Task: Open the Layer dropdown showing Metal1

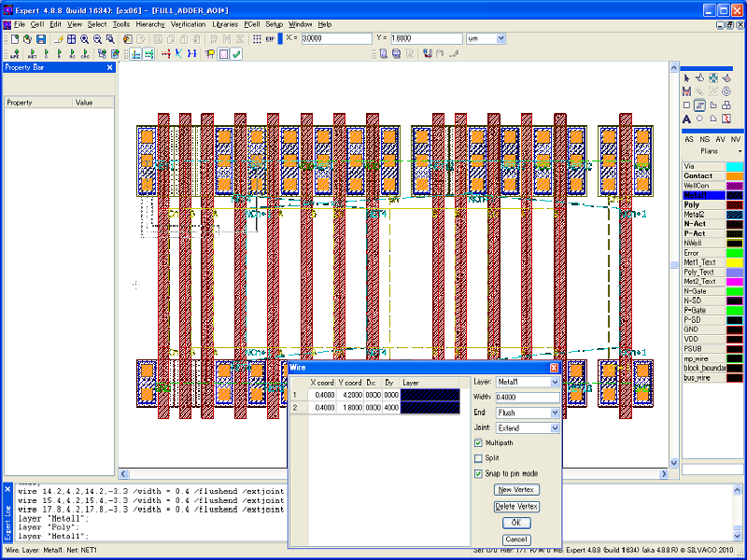Action: 555,383
